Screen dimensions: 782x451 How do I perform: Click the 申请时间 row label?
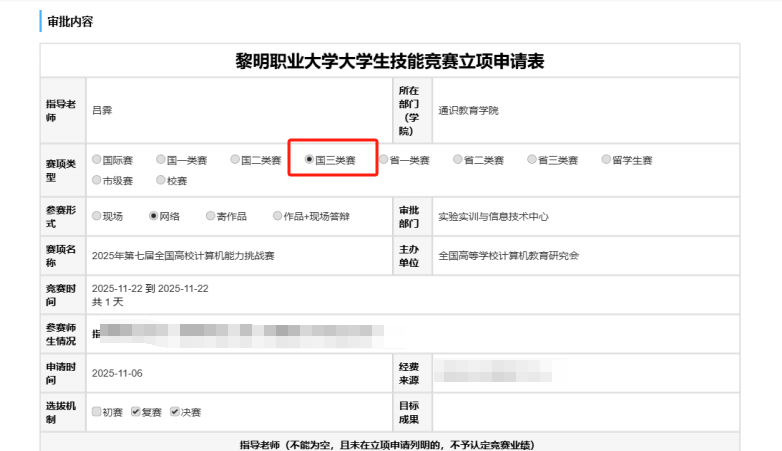[x=61, y=373]
